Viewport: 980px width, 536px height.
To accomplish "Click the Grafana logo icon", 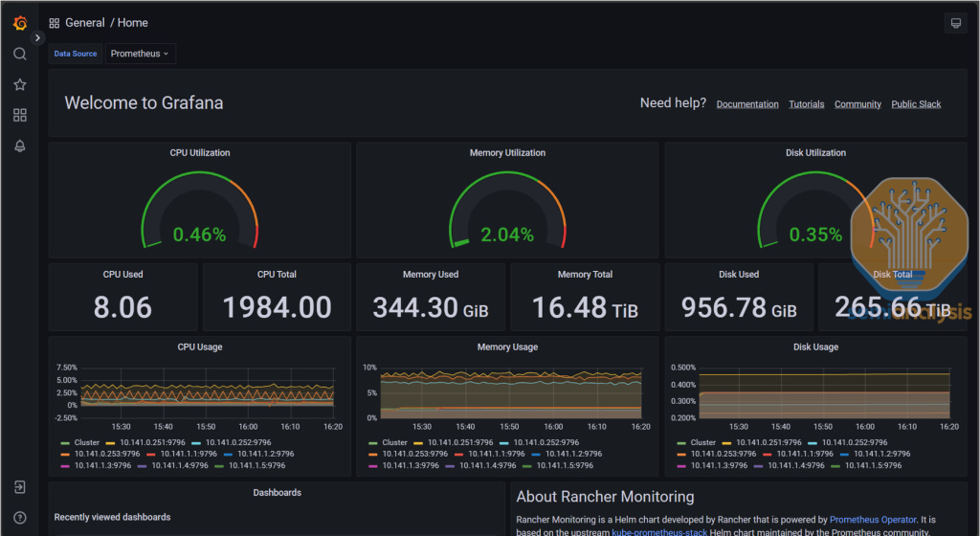I will (20, 23).
